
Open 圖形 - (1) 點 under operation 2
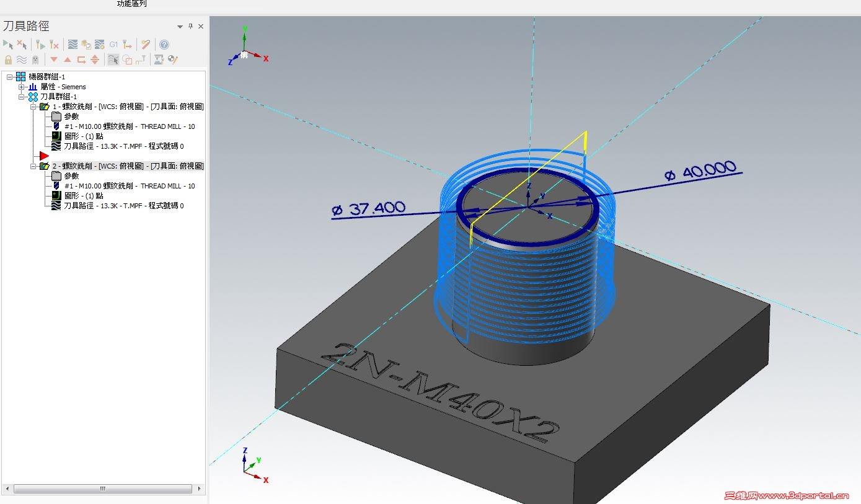84,196
